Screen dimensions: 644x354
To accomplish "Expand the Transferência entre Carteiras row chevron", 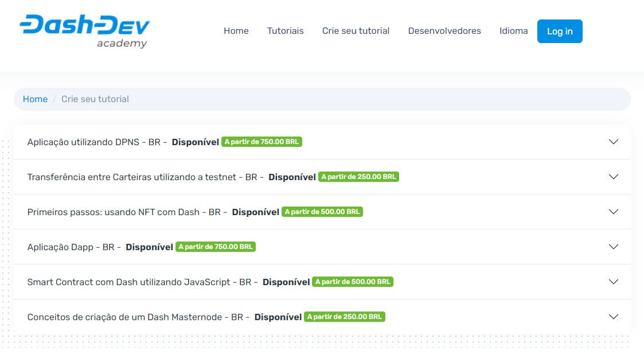I will (614, 177).
